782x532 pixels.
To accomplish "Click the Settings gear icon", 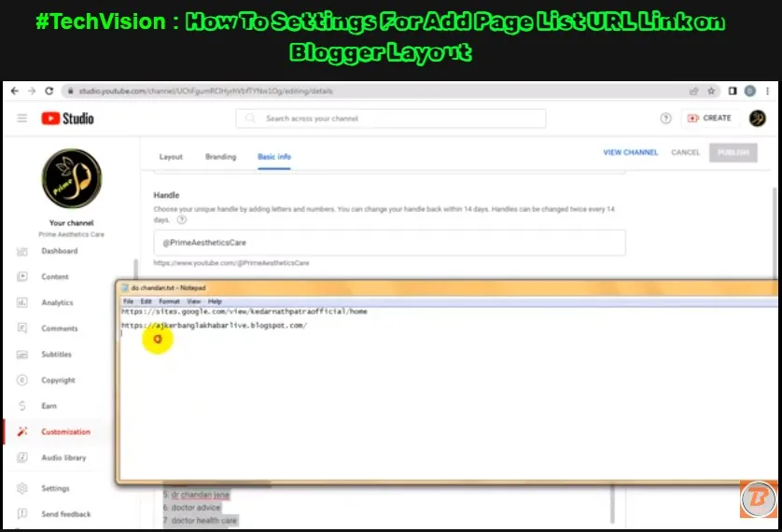I will [x=22, y=488].
